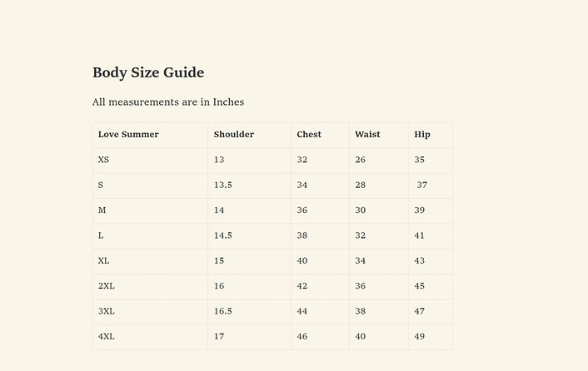Select the 4XL size row label
The height and width of the screenshot is (371, 588).
click(107, 337)
